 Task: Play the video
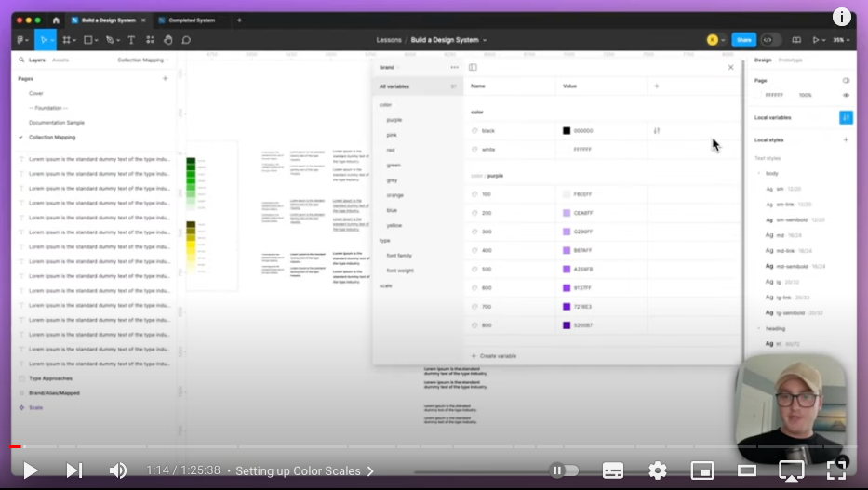click(x=31, y=470)
